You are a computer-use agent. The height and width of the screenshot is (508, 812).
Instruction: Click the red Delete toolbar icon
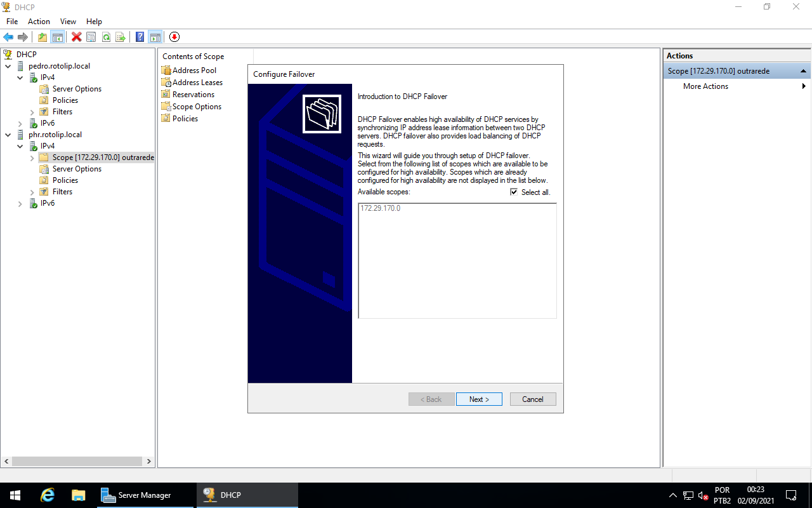click(x=76, y=37)
